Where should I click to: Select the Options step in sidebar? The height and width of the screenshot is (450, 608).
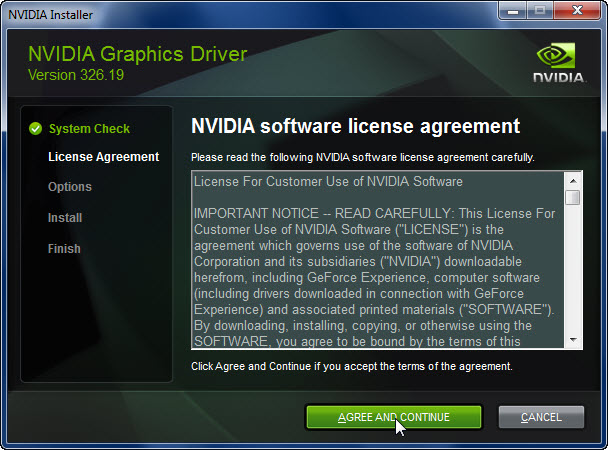70,187
